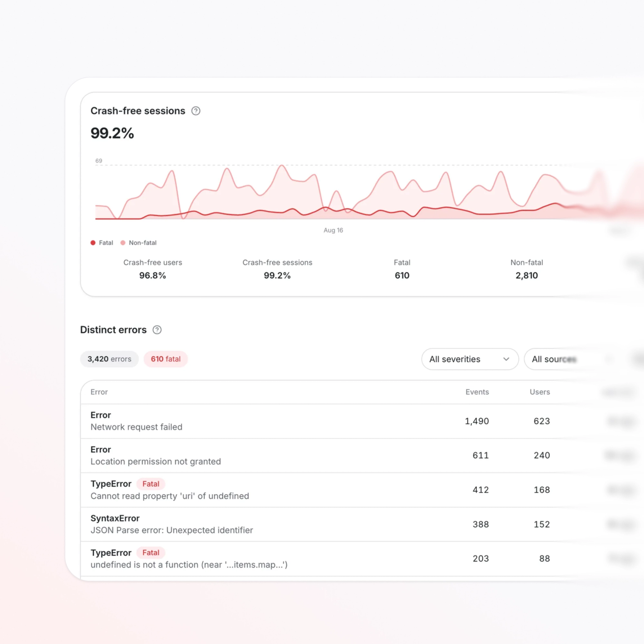Click the 152 users value
Screen dimensions: 644x644
542,524
